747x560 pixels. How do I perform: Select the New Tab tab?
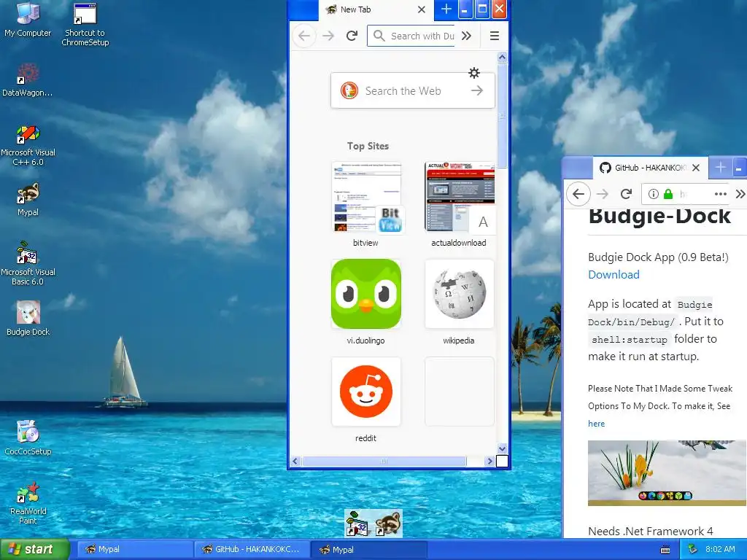click(x=376, y=9)
